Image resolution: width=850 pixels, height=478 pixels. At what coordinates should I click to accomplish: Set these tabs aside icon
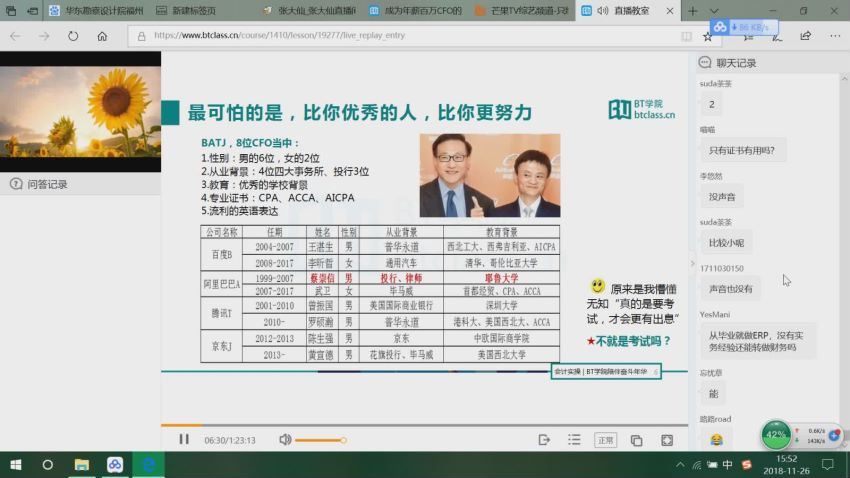[33, 10]
